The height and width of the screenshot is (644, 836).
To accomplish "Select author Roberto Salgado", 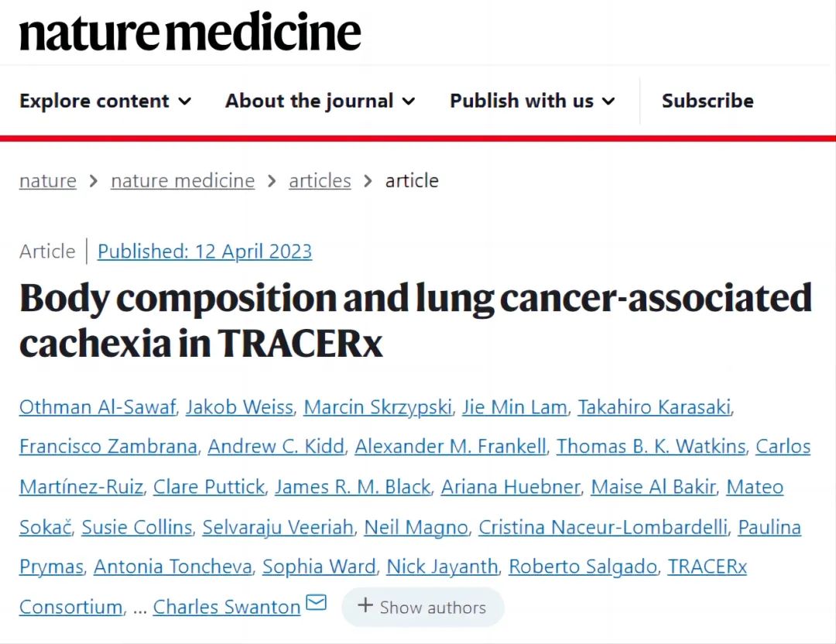I will pyautogui.click(x=583, y=567).
